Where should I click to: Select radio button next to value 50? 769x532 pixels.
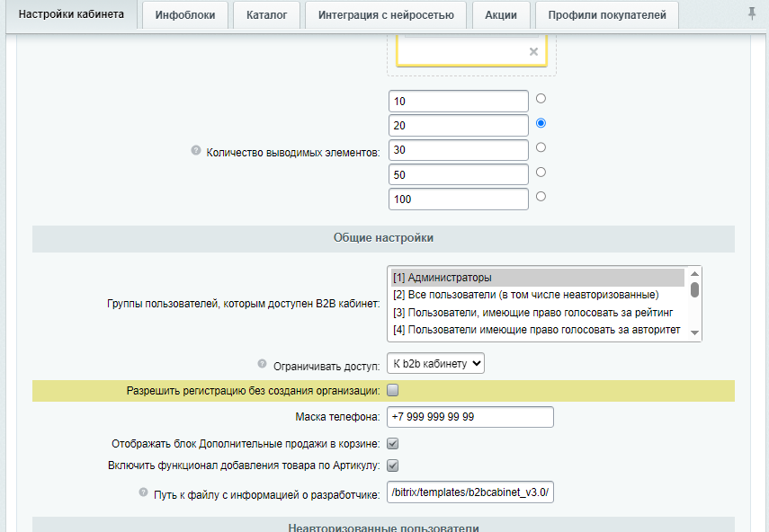click(x=541, y=172)
